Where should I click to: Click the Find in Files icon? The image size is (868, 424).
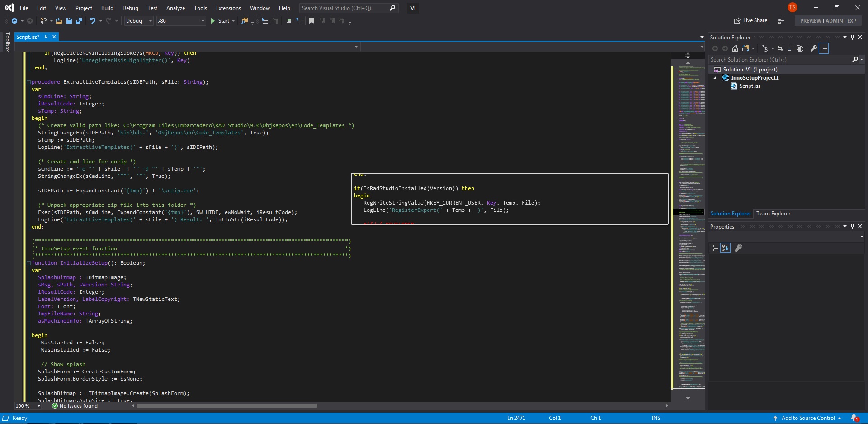245,21
